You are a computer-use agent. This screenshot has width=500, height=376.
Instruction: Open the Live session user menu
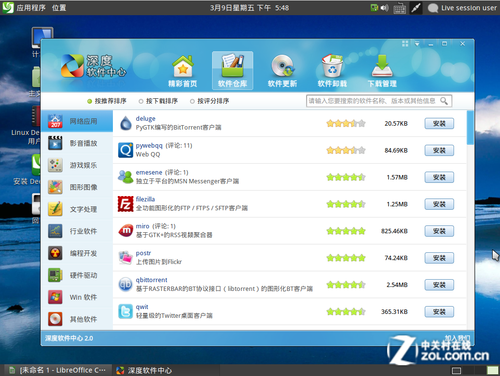[463, 8]
